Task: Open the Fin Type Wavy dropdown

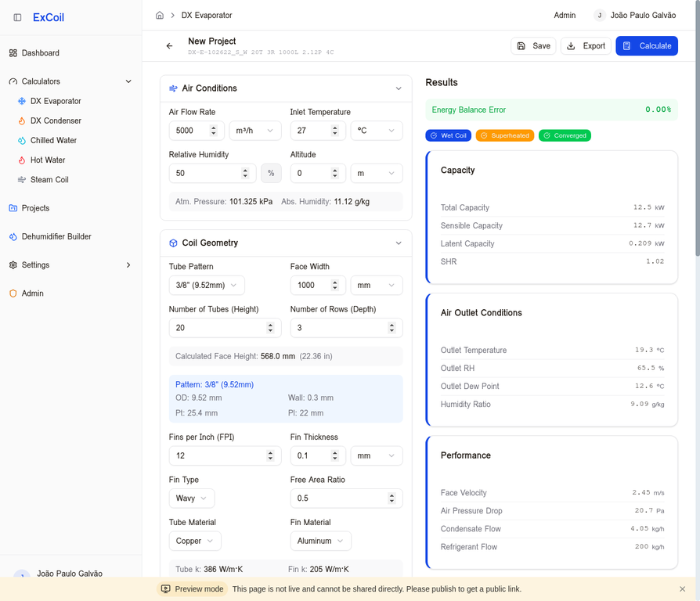Action: [191, 498]
